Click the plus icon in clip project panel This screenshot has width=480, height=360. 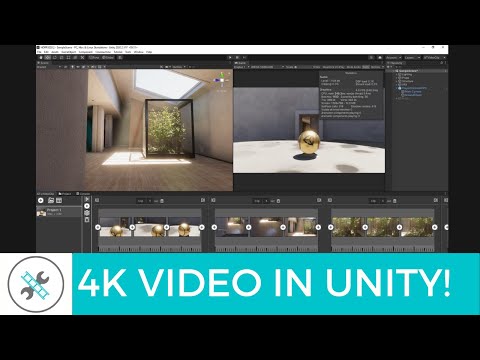41,200
